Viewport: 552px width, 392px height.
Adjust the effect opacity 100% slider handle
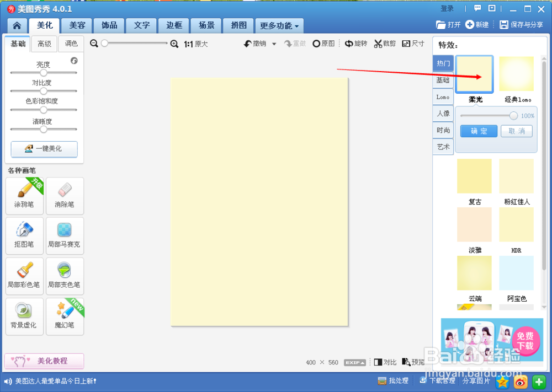(513, 116)
